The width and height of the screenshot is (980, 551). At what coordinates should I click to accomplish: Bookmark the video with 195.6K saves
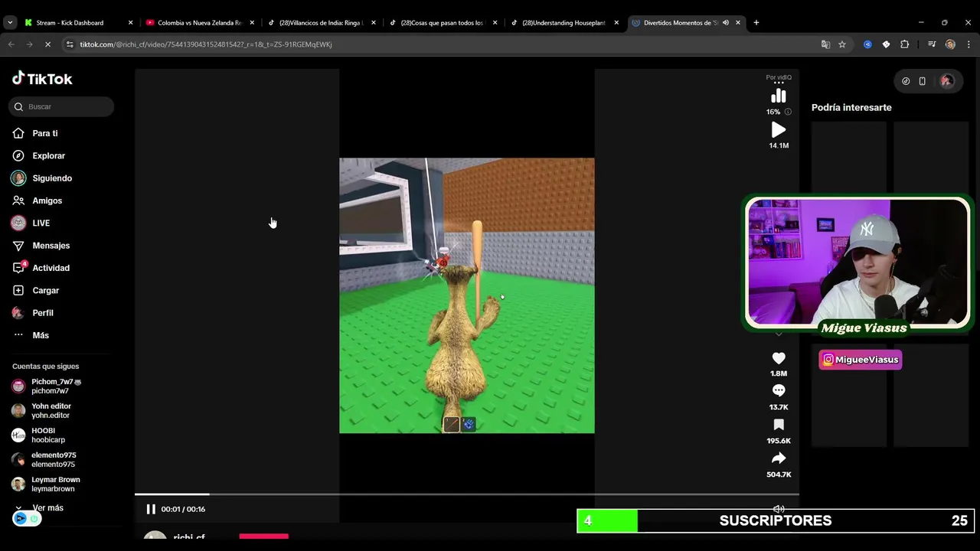[x=779, y=425]
